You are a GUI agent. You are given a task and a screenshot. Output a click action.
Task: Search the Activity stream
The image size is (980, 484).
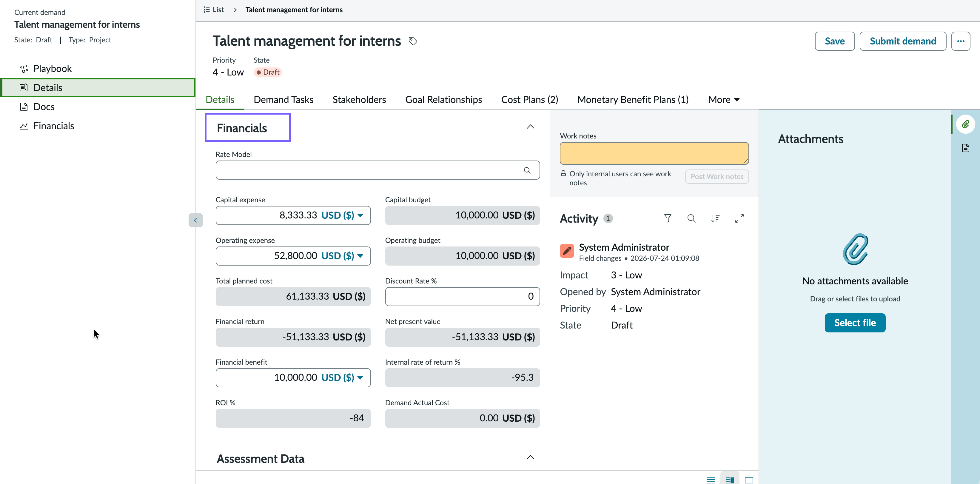coord(691,218)
